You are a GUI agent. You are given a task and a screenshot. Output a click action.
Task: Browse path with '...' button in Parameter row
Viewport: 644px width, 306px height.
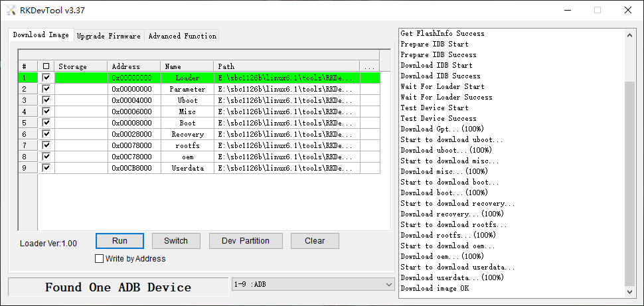click(x=370, y=89)
